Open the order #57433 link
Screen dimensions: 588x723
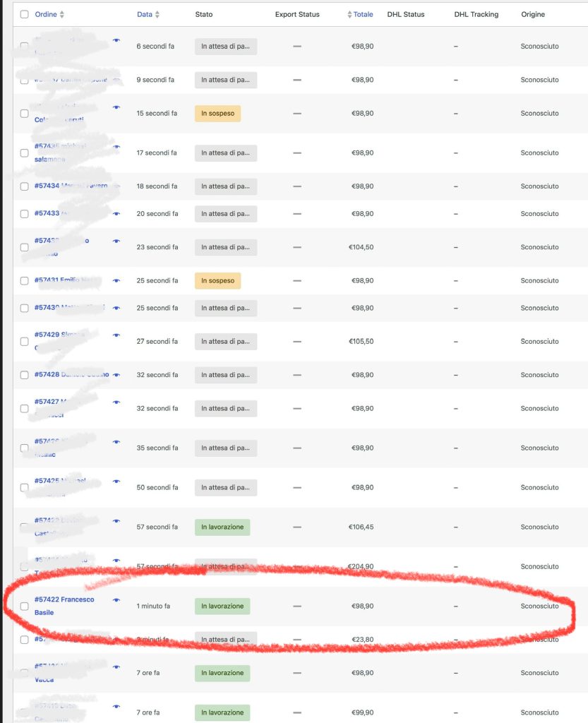[x=47, y=213]
